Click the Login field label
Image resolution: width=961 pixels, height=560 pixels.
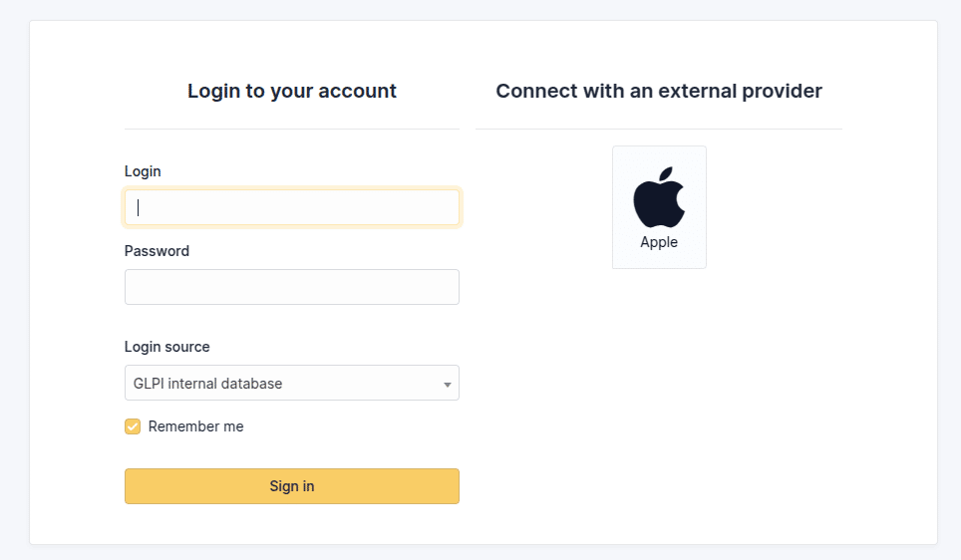click(143, 171)
